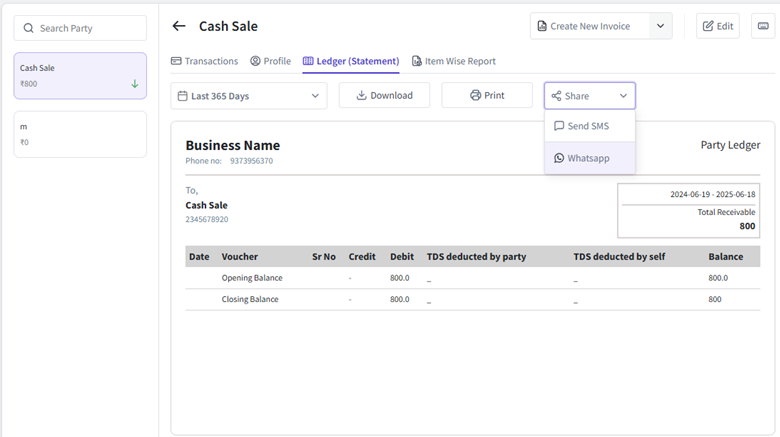Open the Item Wise Report tab
Image resolution: width=780 pixels, height=437 pixels.
(x=454, y=61)
